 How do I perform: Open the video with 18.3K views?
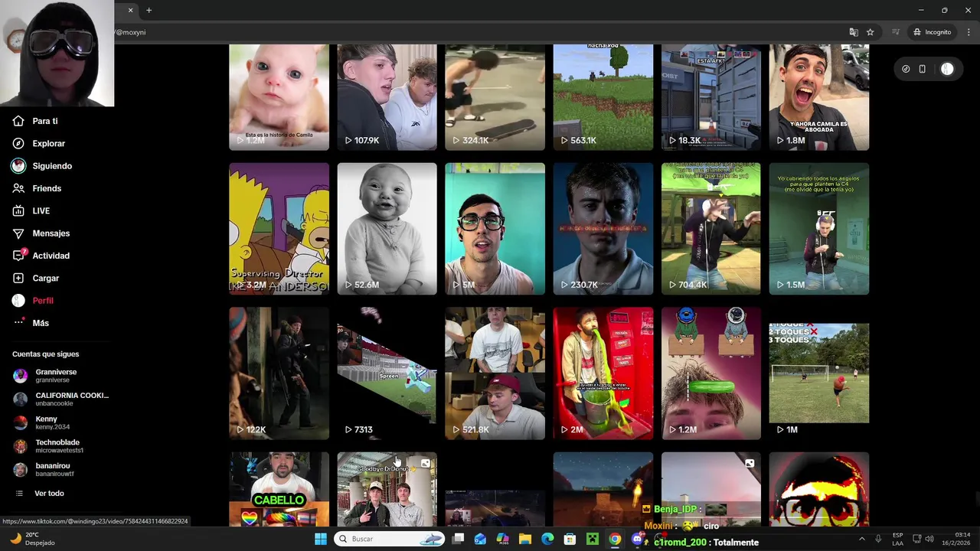point(711,97)
